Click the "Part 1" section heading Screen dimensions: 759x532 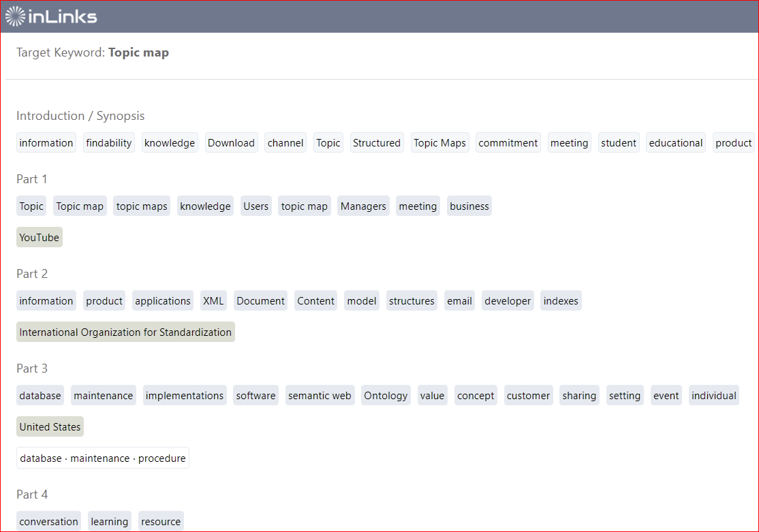tap(32, 179)
